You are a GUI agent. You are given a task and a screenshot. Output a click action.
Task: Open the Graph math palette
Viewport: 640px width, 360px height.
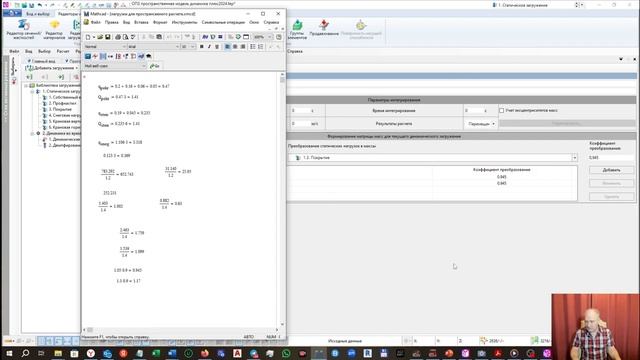(x=95, y=56)
